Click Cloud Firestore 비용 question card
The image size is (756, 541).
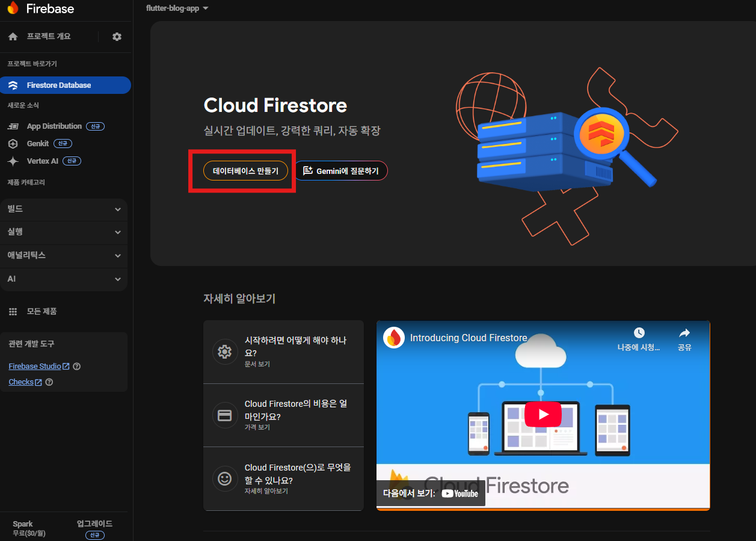tap(283, 415)
